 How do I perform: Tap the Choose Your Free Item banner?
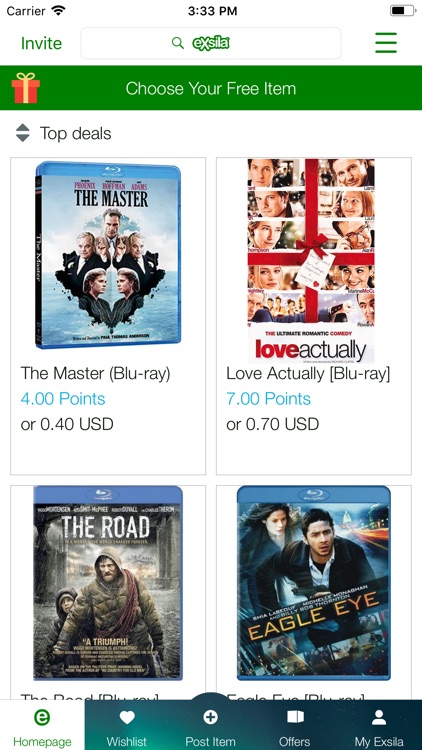coord(211,88)
